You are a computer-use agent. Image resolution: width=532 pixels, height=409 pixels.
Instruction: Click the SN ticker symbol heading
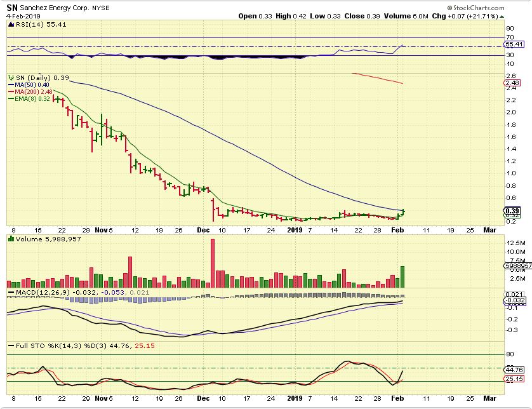point(12,8)
